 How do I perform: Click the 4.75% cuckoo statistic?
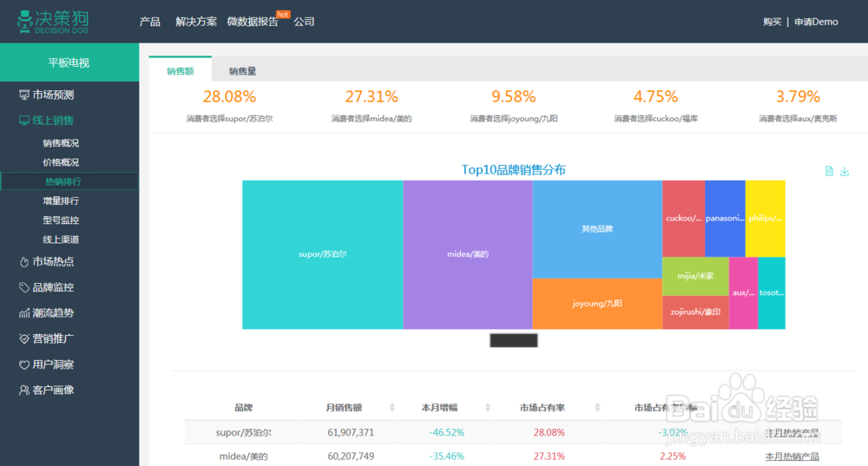(x=655, y=97)
